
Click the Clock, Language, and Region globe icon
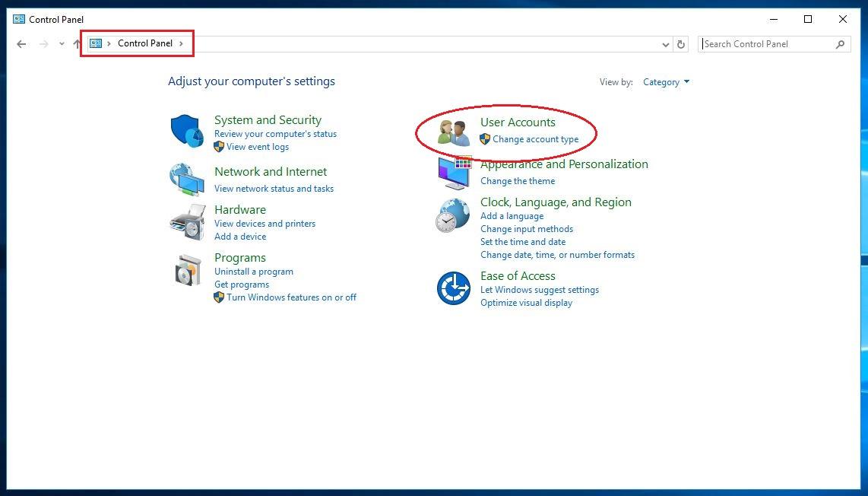pyautogui.click(x=453, y=215)
